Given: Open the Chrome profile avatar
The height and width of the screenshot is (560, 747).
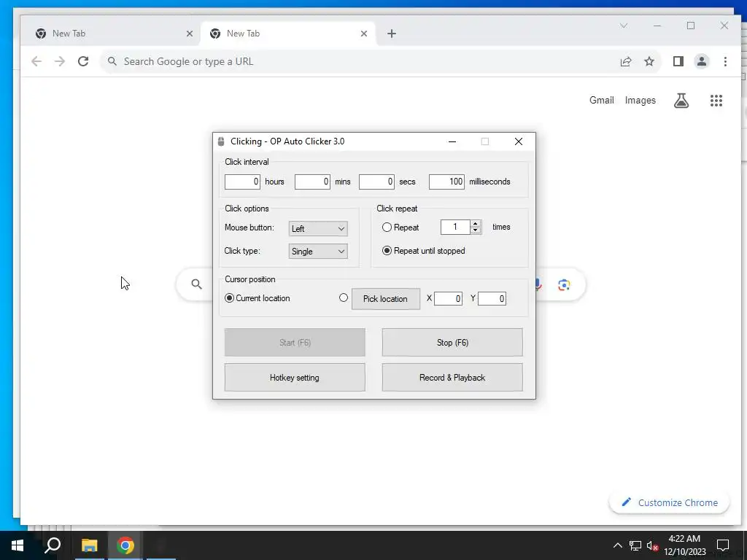Looking at the screenshot, I should click(x=702, y=61).
